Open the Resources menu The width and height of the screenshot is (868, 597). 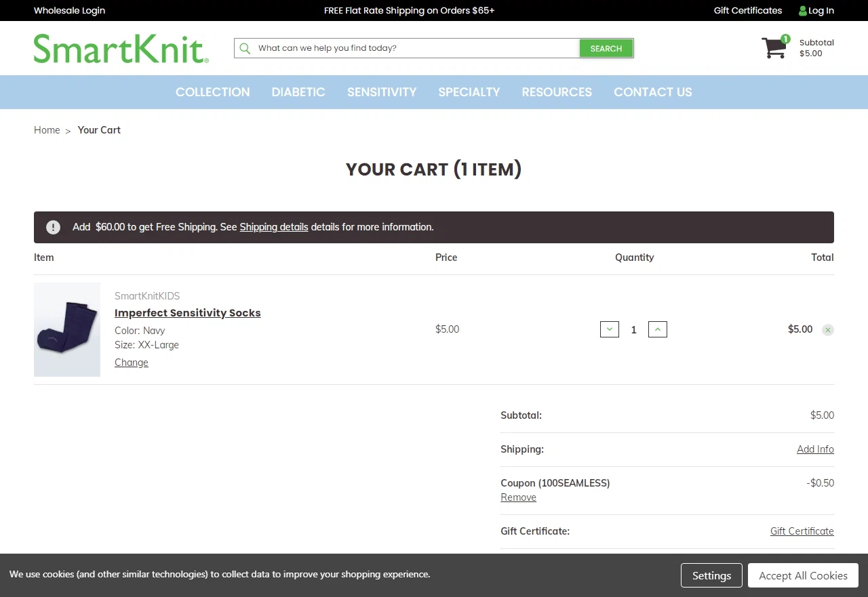pos(557,92)
